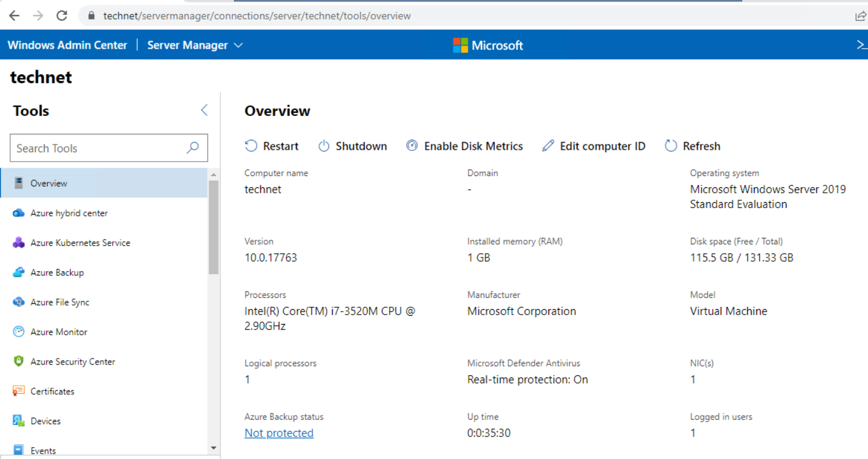Click Windows Admin Center in the top bar
The width and height of the screenshot is (868, 459).
coord(67,45)
